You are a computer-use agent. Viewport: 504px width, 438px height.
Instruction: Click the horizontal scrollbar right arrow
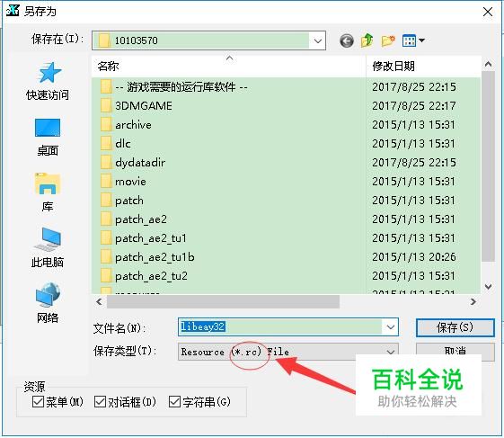(x=473, y=301)
